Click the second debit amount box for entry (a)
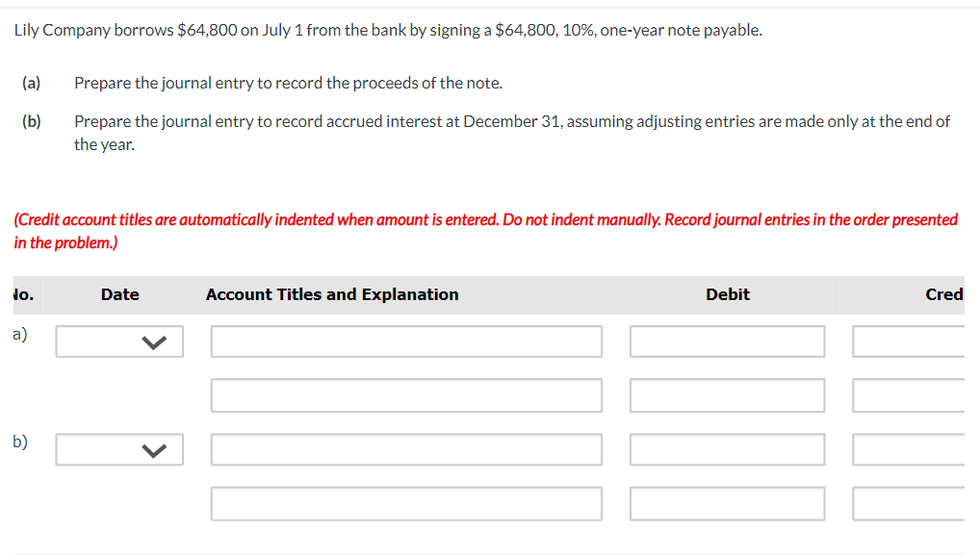Viewport: 980px width, 555px height. pyautogui.click(x=727, y=395)
